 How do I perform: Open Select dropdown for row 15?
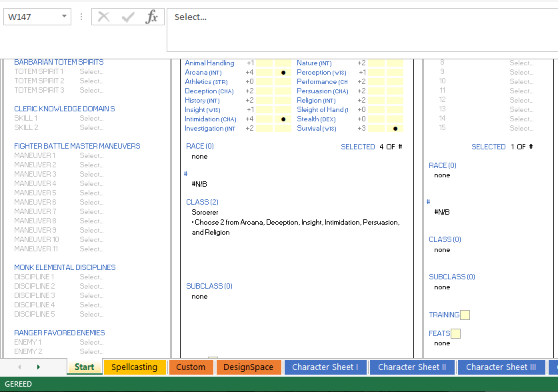click(x=521, y=128)
